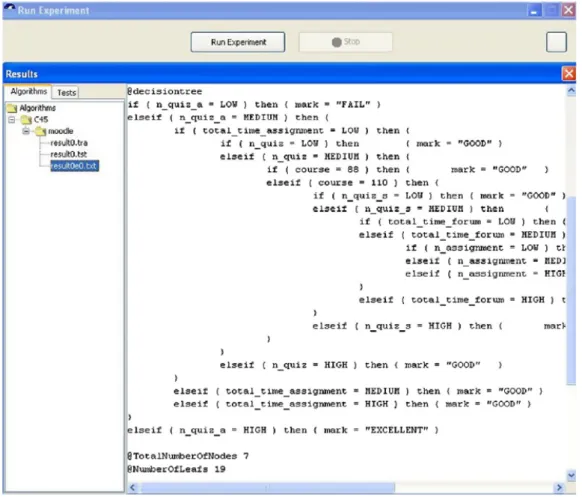The height and width of the screenshot is (497, 582).
Task: Click the vertical scrollbar down arrow
Action: point(571,475)
